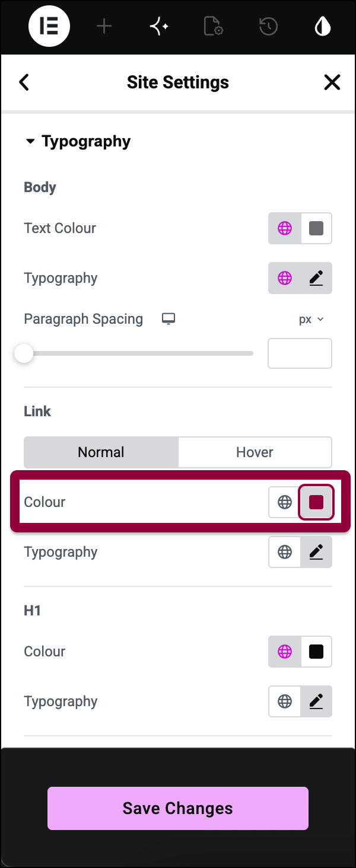
Task: Click the Elementor logo icon
Action: [49, 27]
